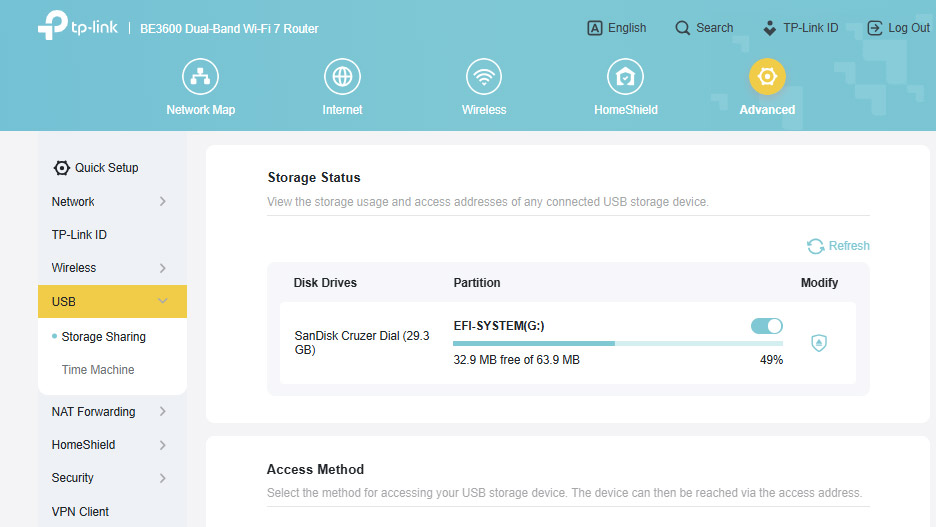Toggle the EFI-SYSTEM(G:) partition switch
Viewport: 936px width, 527px height.
(x=767, y=326)
